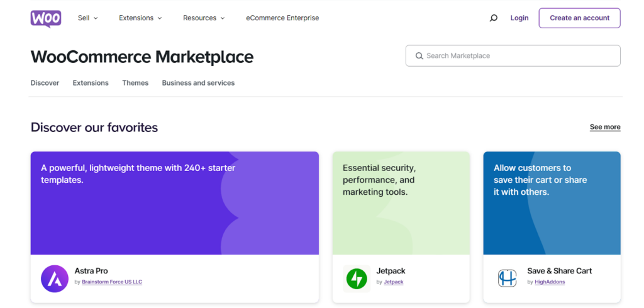This screenshot has height=308, width=644.
Task: Click the WooCommerce Marketplace heading
Action: point(142,57)
